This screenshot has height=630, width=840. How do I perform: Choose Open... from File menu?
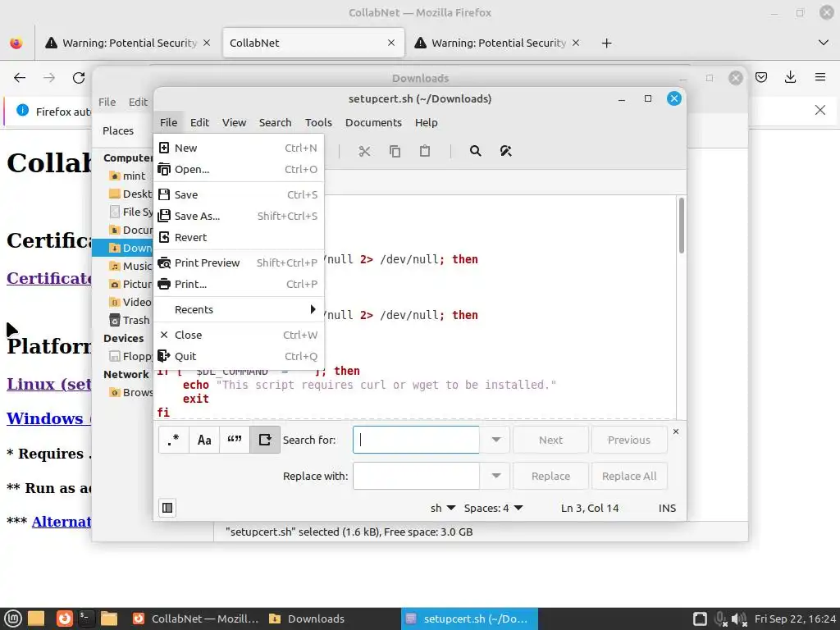[x=239, y=169]
